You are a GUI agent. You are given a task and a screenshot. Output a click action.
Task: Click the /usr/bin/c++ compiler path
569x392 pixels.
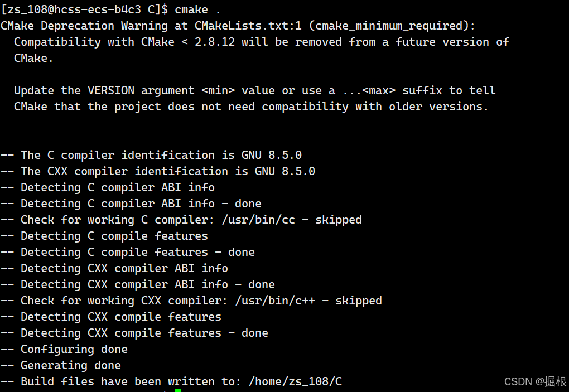pos(275,301)
